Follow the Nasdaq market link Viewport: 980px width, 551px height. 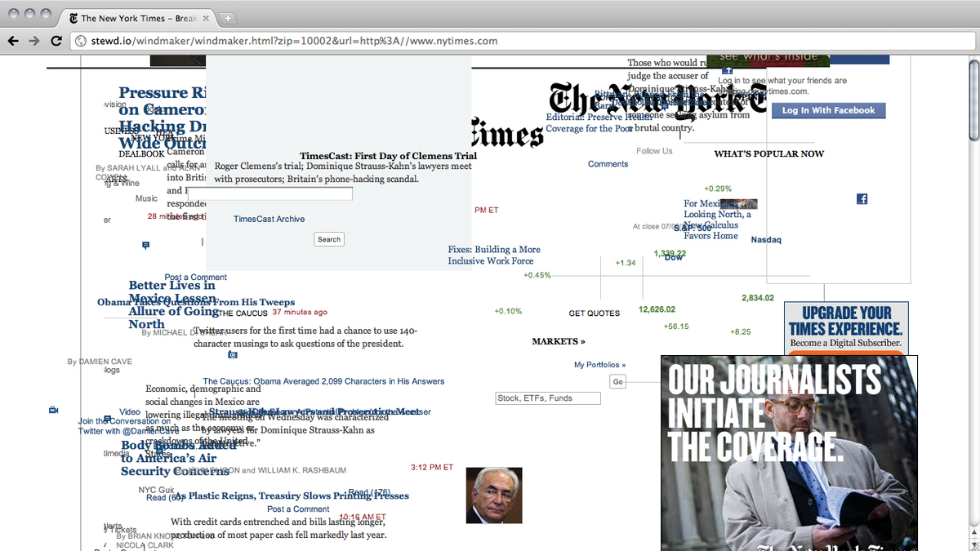[x=766, y=240]
